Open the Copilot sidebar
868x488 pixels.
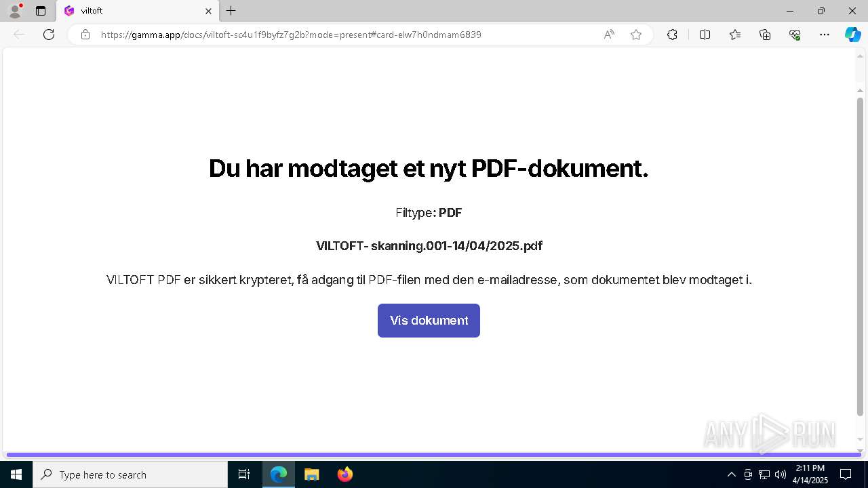852,35
